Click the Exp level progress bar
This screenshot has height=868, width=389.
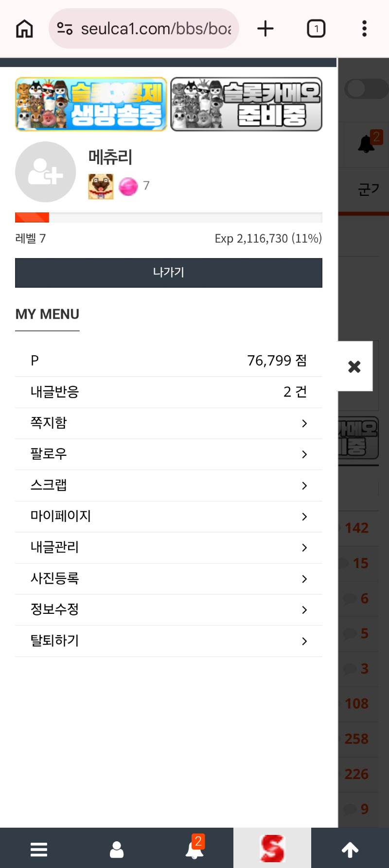tap(168, 217)
